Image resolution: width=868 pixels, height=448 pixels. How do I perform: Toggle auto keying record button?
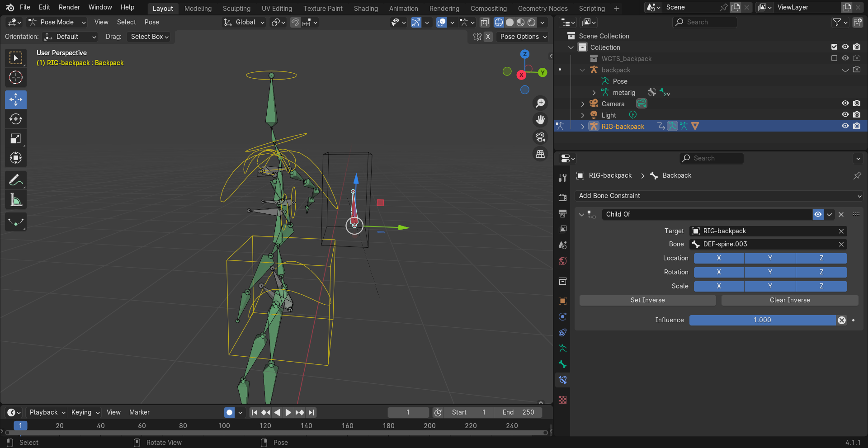click(230, 412)
